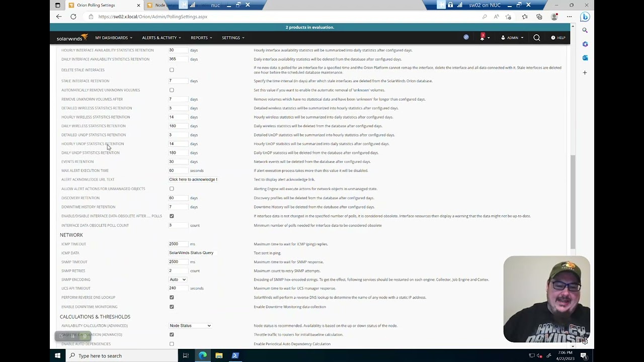Viewport: 644px width, 362px height.
Task: Open the notifications bell with red badge
Action: pos(482,37)
